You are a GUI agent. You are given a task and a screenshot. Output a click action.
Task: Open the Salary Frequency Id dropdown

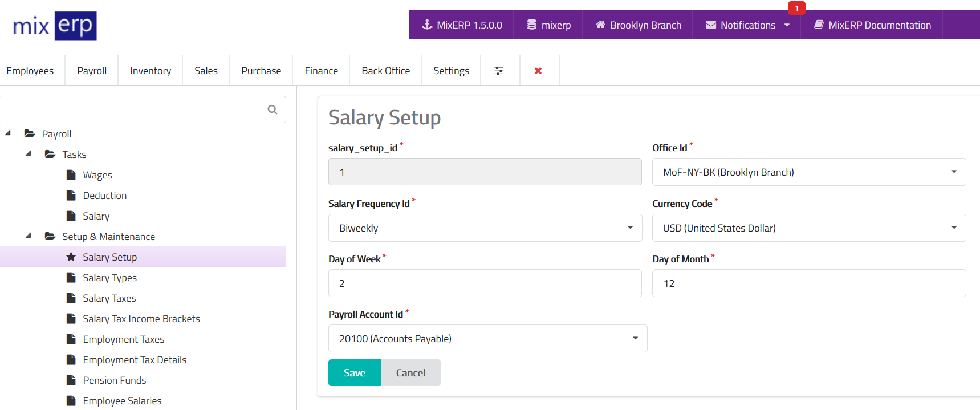click(x=485, y=228)
